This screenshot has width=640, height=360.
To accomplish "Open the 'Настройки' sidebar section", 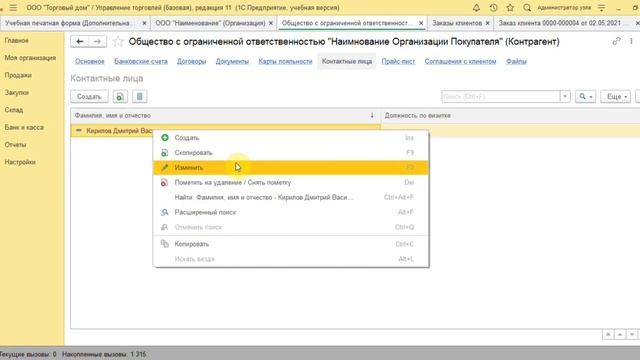I will pyautogui.click(x=20, y=162).
